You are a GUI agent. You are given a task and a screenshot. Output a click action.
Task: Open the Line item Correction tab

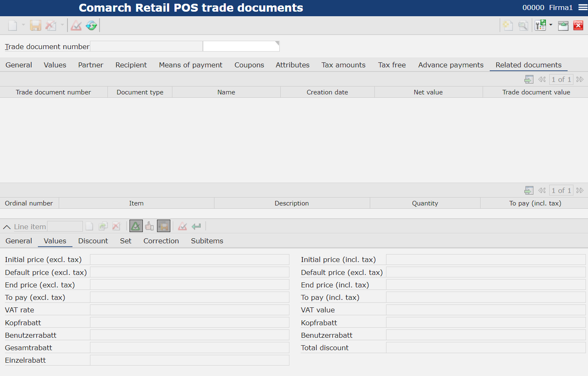161,241
